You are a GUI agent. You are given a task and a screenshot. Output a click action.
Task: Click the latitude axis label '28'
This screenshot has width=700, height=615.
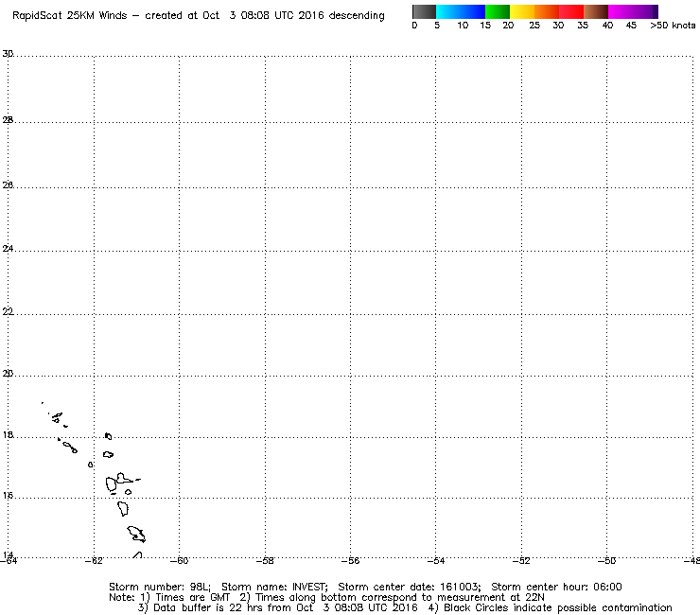click(x=8, y=120)
